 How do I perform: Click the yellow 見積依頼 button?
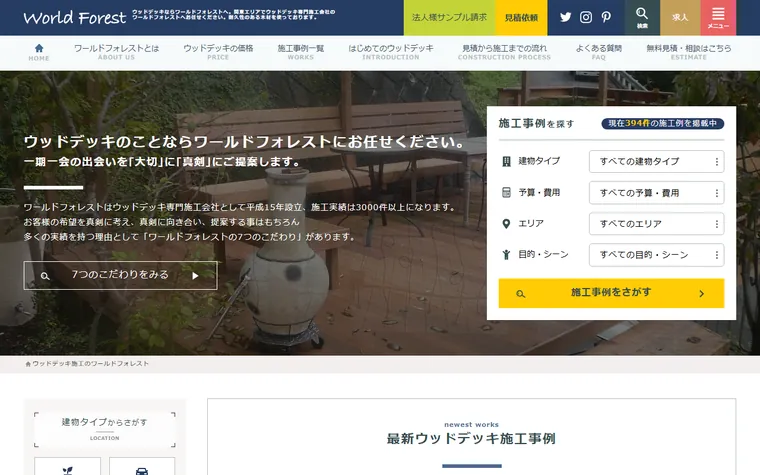[x=521, y=17]
